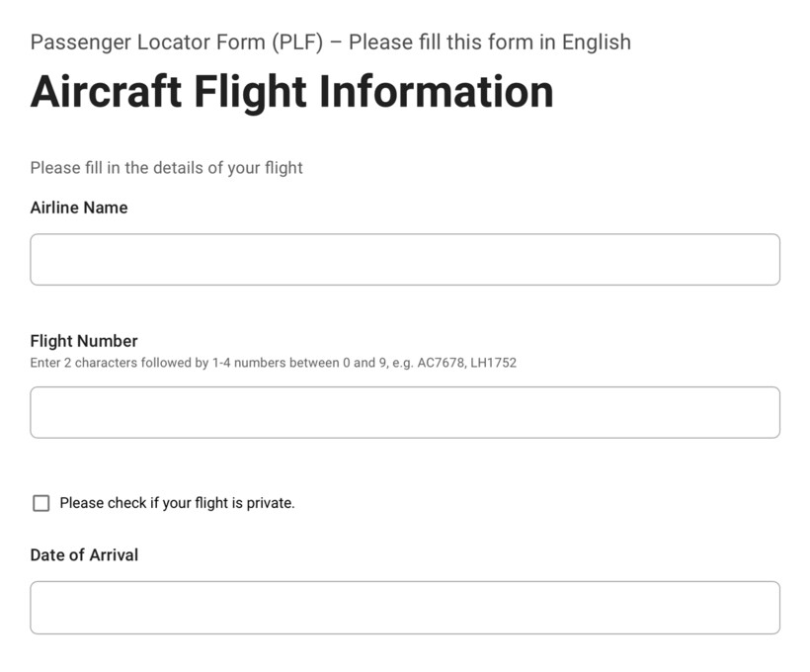810x672 pixels.
Task: Click the Aircraft Flight Information heading
Action: click(291, 92)
